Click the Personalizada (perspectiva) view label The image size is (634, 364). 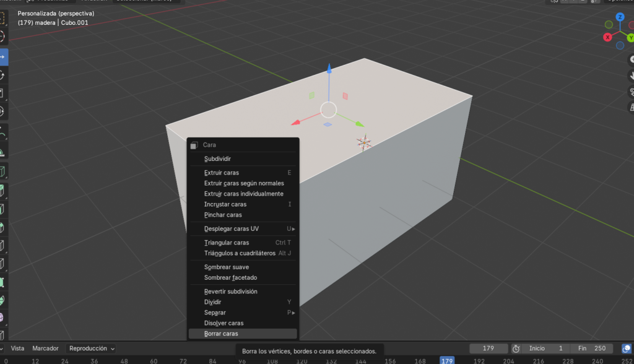coord(56,14)
